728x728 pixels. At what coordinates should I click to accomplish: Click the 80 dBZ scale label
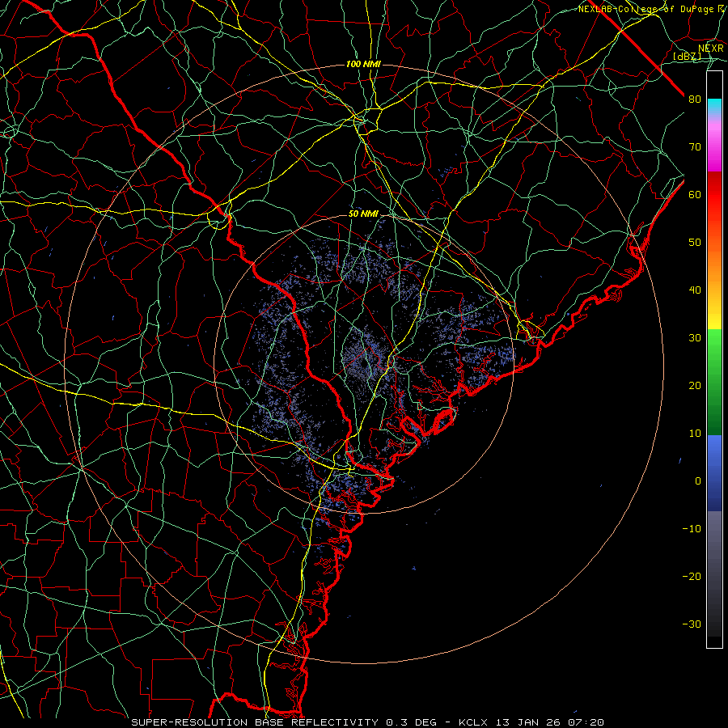[695, 99]
